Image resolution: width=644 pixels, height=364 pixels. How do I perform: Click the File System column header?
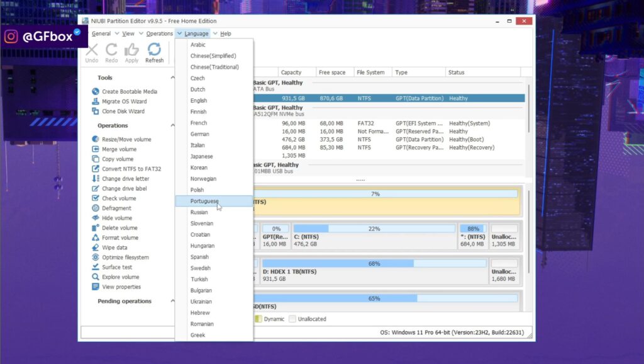tap(372, 72)
